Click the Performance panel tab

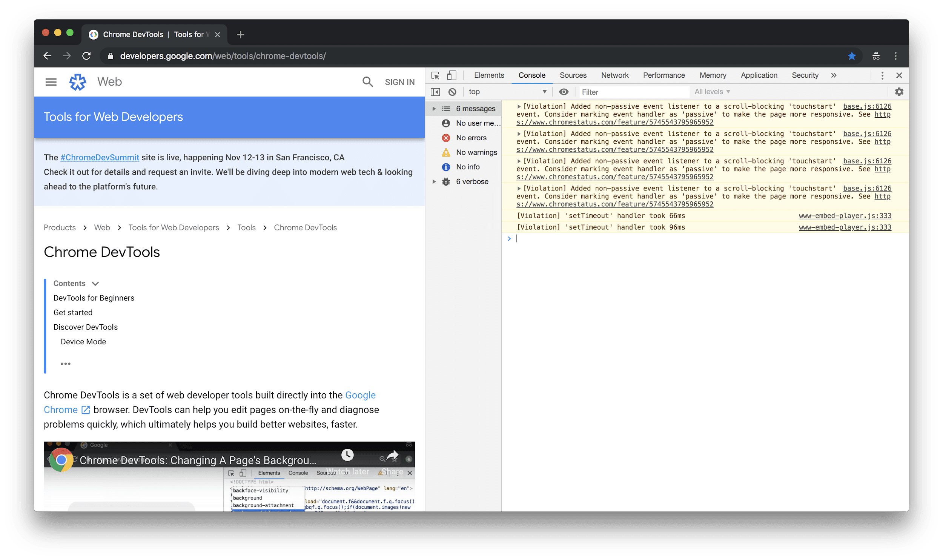pyautogui.click(x=663, y=75)
